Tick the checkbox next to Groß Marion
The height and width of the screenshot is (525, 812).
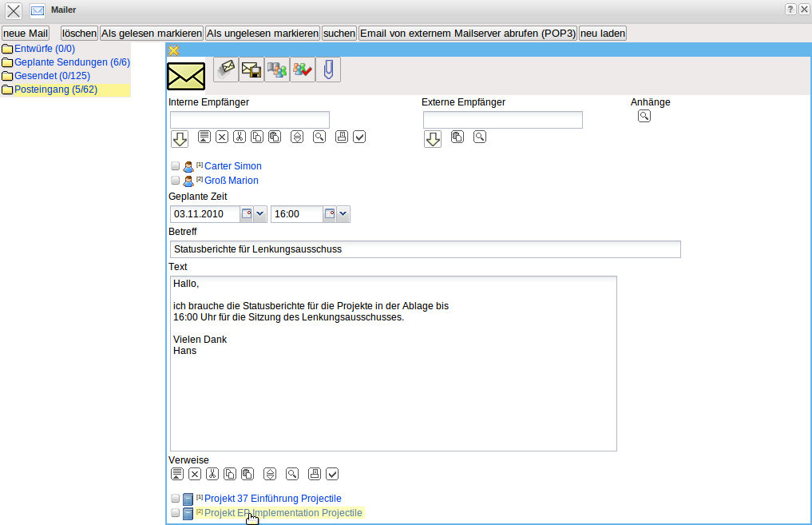coord(176,181)
